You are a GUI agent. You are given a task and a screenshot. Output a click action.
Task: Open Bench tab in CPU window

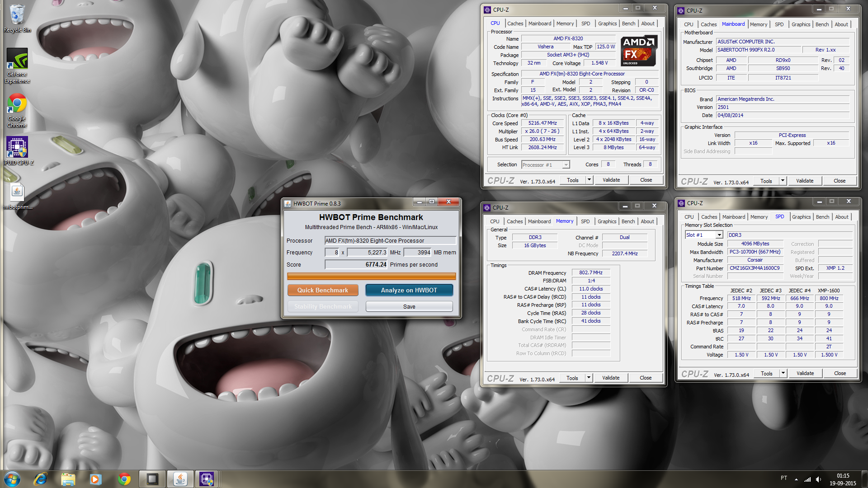pyautogui.click(x=628, y=23)
